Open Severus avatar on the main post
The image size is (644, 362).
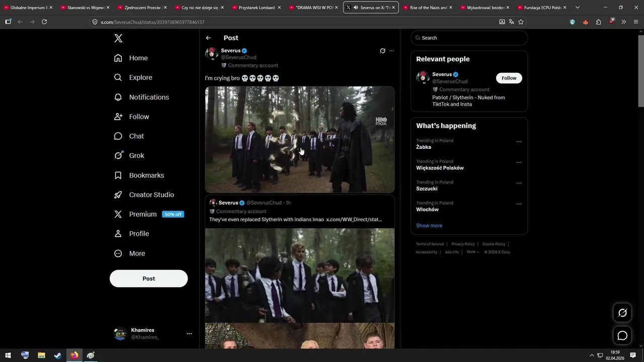[212, 54]
